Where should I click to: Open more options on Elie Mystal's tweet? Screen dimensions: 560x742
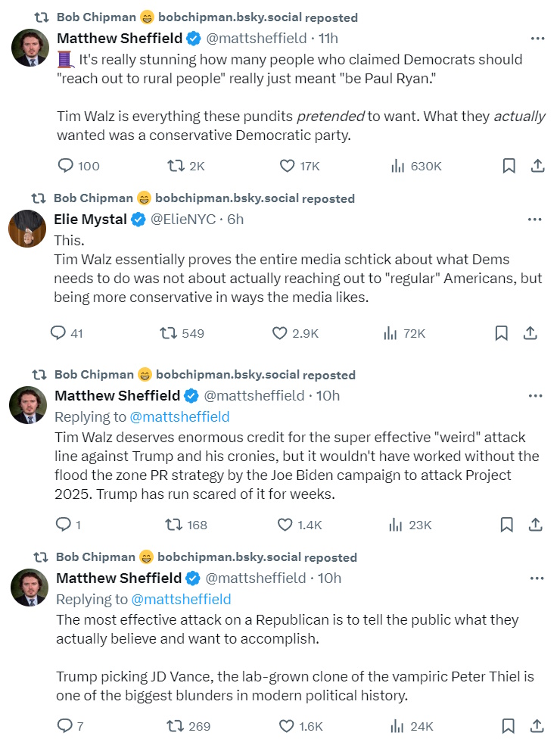click(x=534, y=220)
